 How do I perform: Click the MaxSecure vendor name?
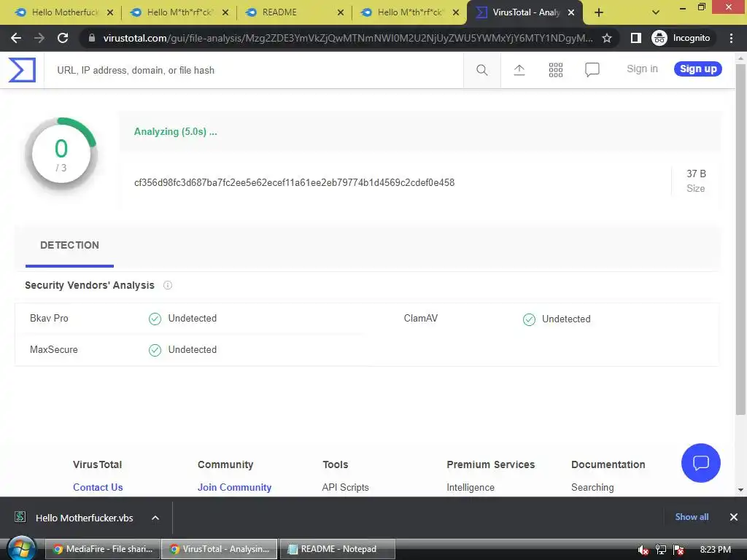click(54, 349)
